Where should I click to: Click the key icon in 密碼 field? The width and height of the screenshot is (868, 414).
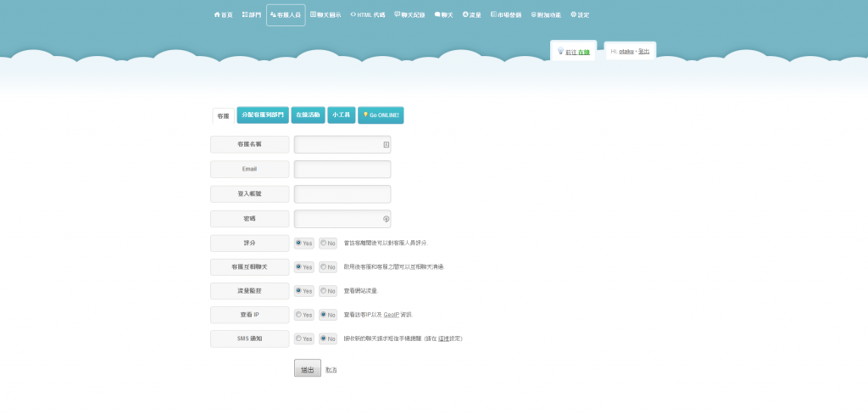(387, 219)
